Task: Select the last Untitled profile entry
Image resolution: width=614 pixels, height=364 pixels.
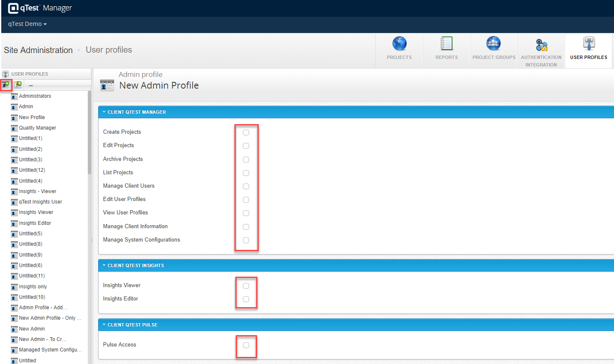Action: click(28, 361)
